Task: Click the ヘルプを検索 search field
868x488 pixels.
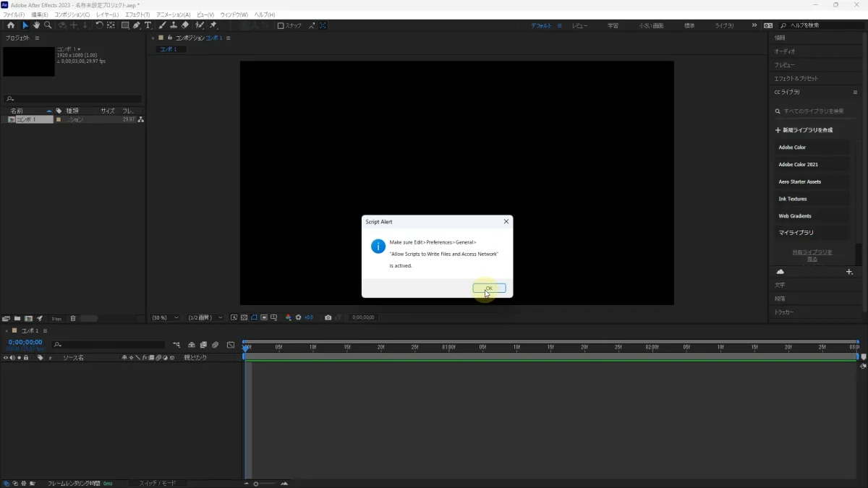Action: [x=822, y=25]
